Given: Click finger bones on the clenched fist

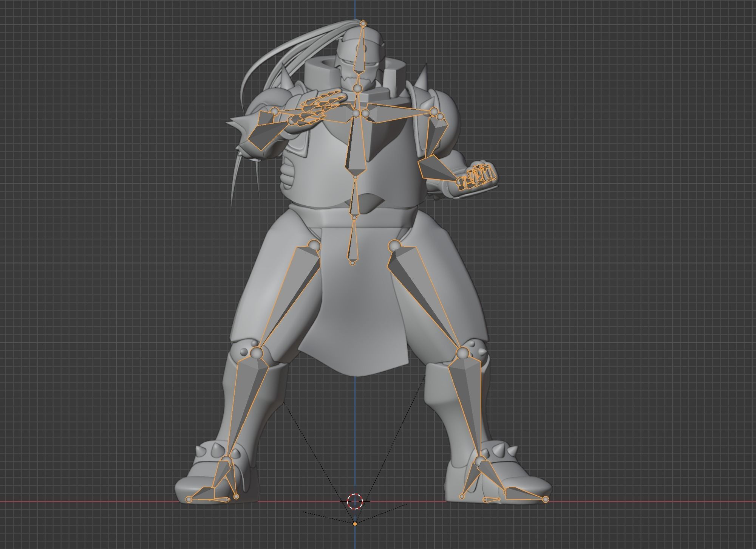Looking at the screenshot, I should click(x=476, y=178).
